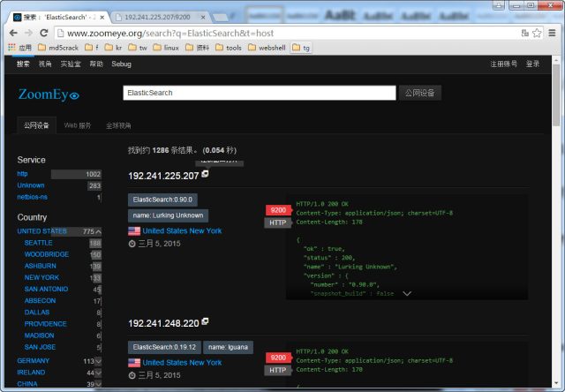Image resolution: width=565 pixels, height=392 pixels.
Task: Open the apps shortcut in bookmarks bar
Action: [19, 48]
